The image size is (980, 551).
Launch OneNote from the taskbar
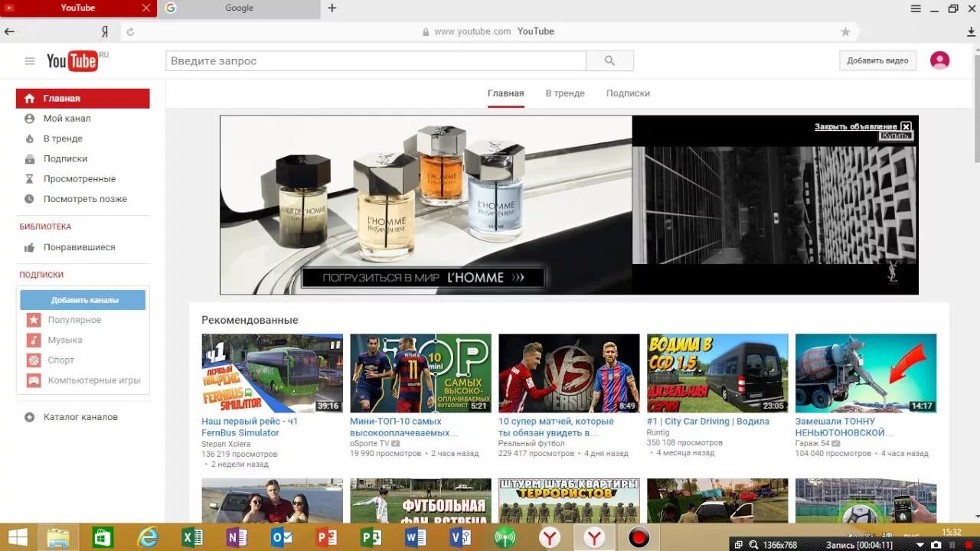237,538
